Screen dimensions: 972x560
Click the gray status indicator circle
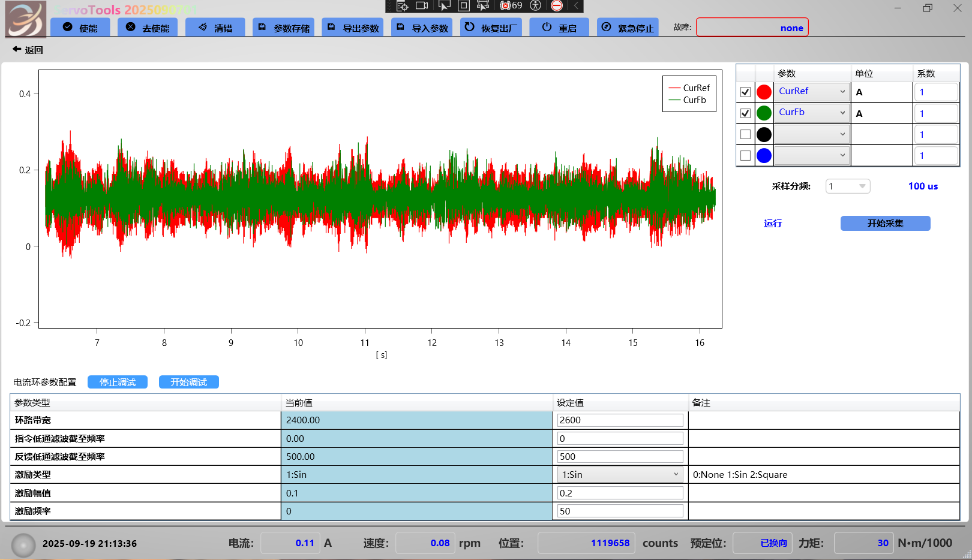tap(24, 545)
